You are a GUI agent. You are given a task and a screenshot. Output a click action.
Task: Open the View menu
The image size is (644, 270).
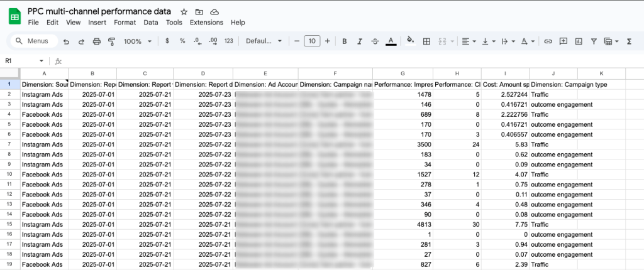coord(73,23)
